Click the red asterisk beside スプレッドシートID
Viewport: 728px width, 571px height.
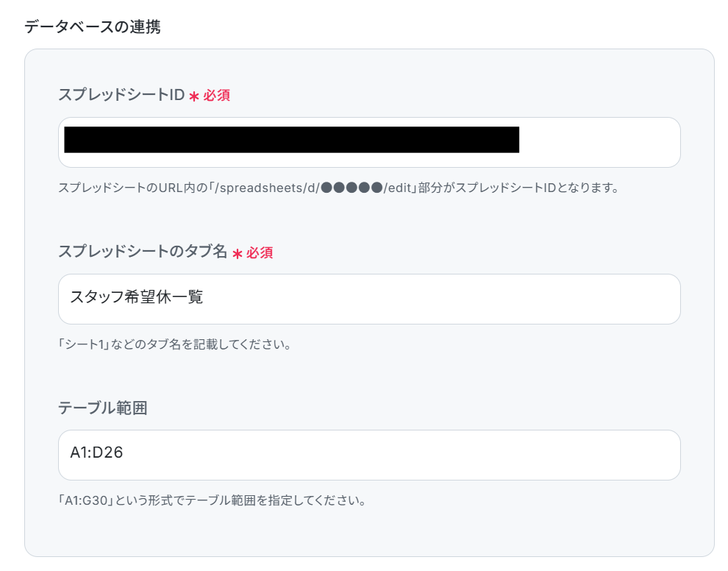point(194,96)
